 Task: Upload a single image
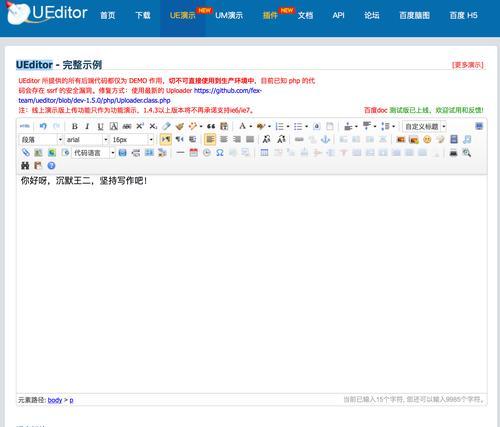[401, 139]
